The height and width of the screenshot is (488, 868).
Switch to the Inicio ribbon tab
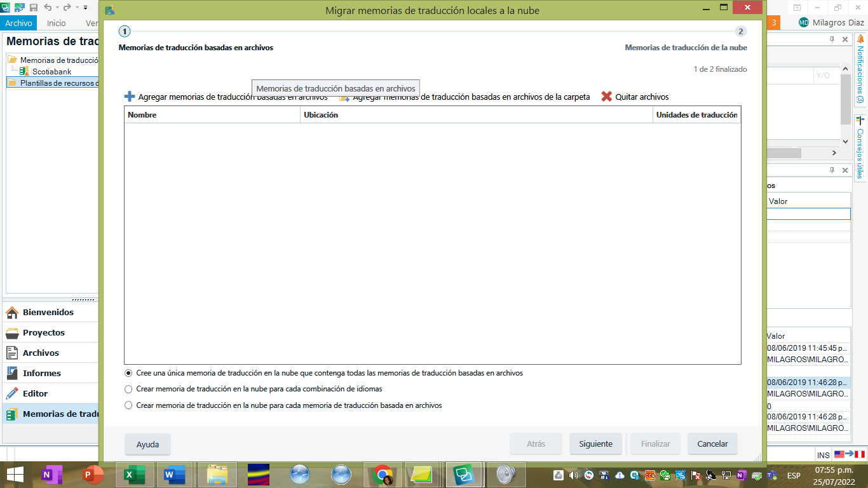(x=56, y=22)
